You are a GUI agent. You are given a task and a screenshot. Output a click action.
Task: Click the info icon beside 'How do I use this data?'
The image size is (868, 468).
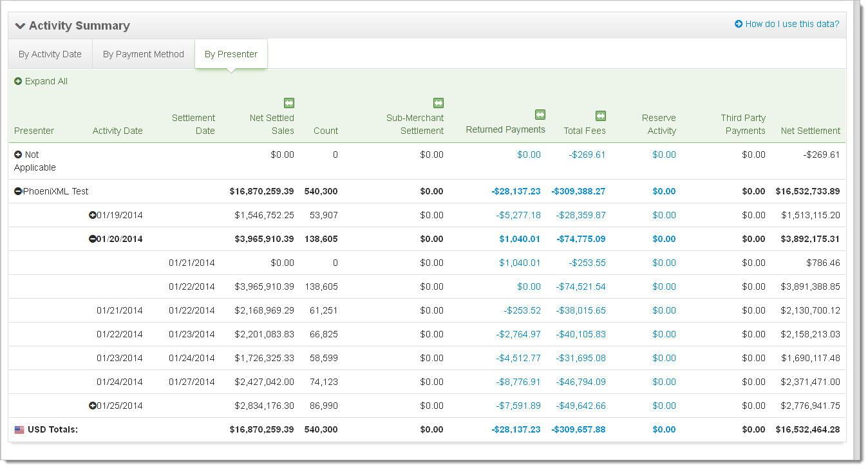coord(739,24)
